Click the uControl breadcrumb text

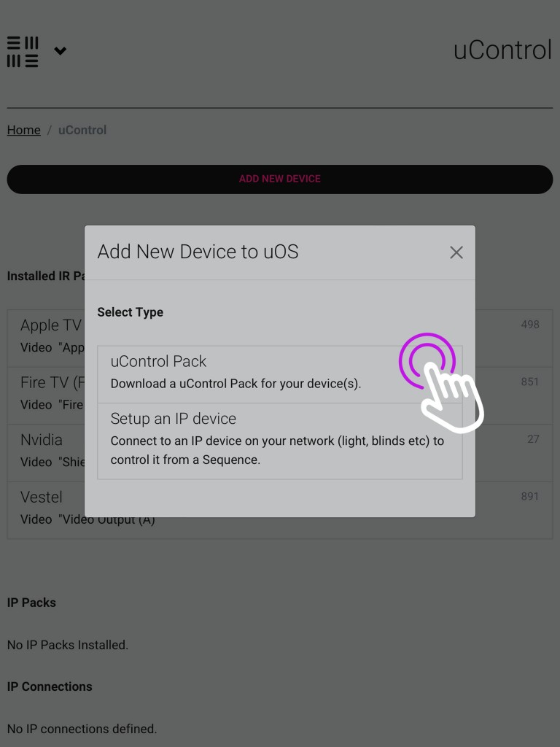[x=82, y=130]
